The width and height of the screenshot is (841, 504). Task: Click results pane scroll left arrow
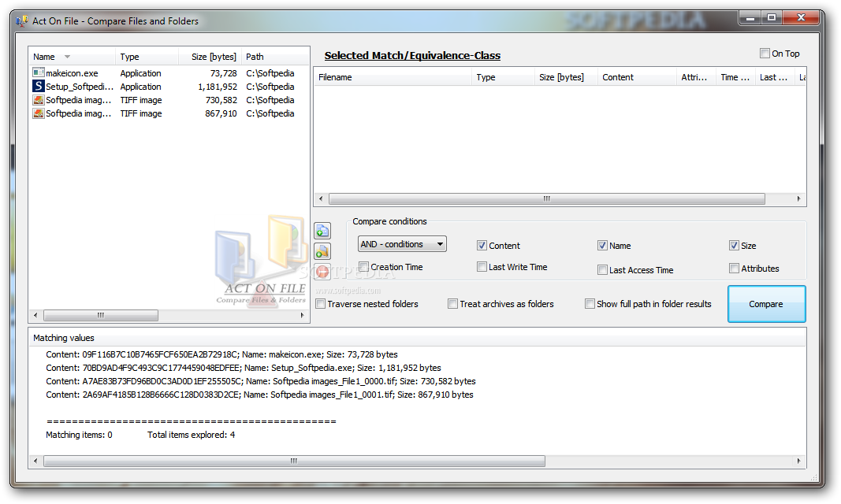(321, 198)
